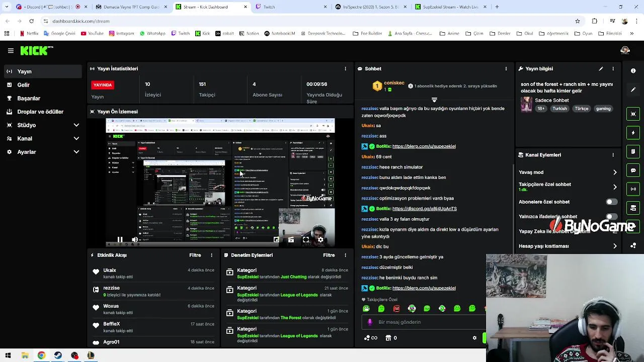Open the Yayın bilgisi three-dot menu
Image resolution: width=644 pixels, height=362 pixels.
point(613,68)
